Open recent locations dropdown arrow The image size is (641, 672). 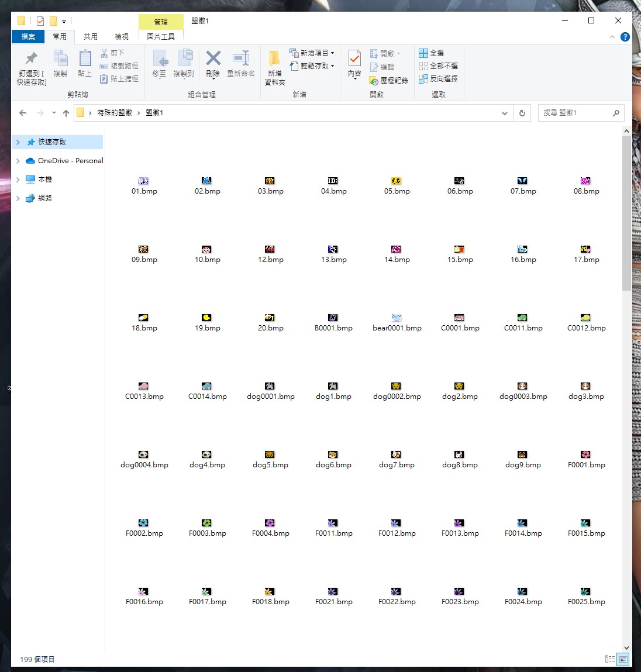(54, 113)
